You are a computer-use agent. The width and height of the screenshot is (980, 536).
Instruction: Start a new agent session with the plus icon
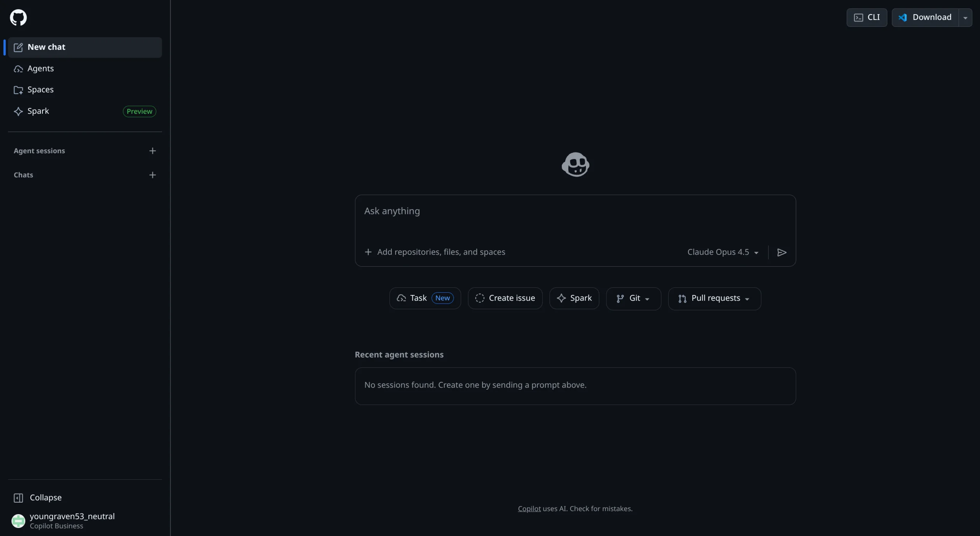[x=152, y=150]
